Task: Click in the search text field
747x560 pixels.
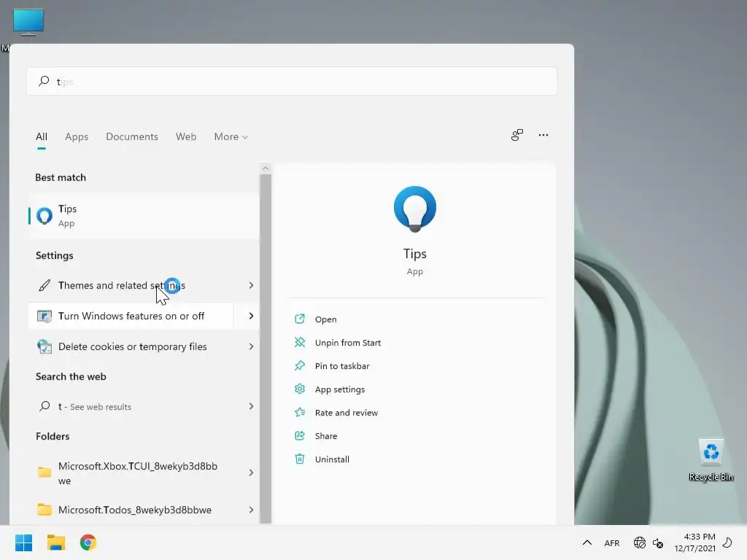Action: coord(292,81)
